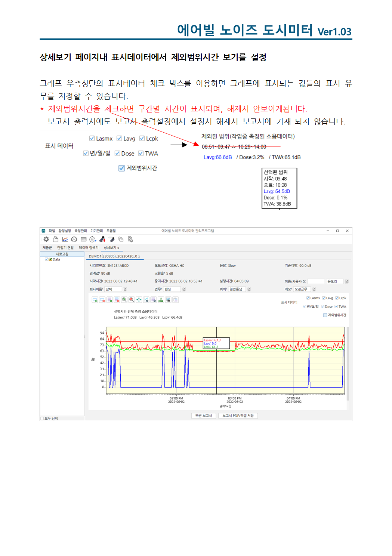Uncheck the Lasmx checkbox in the app window
Image resolution: width=392 pixels, height=556 pixels.
(x=308, y=298)
